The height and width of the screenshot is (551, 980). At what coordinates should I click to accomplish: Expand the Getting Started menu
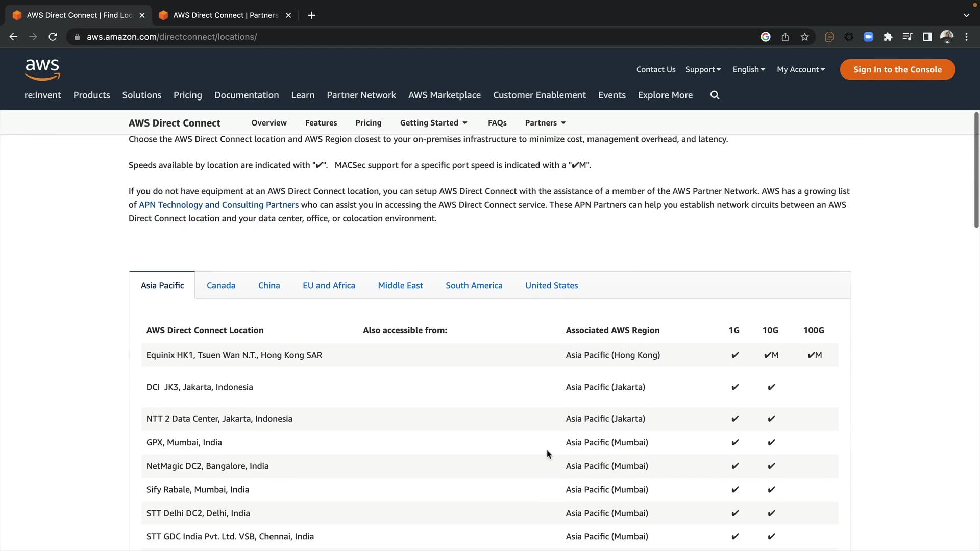click(433, 123)
